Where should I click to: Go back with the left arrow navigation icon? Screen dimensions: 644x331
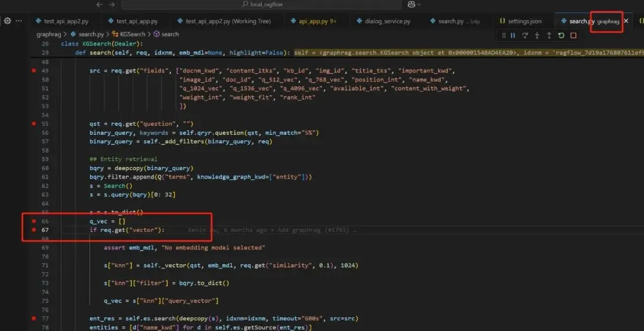(x=99, y=4)
